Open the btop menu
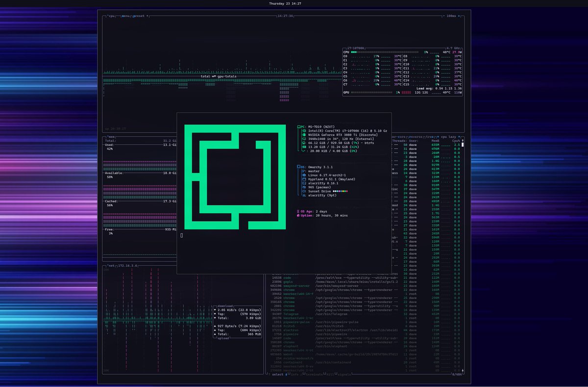Viewport: 588px width, 387px height. (126, 16)
